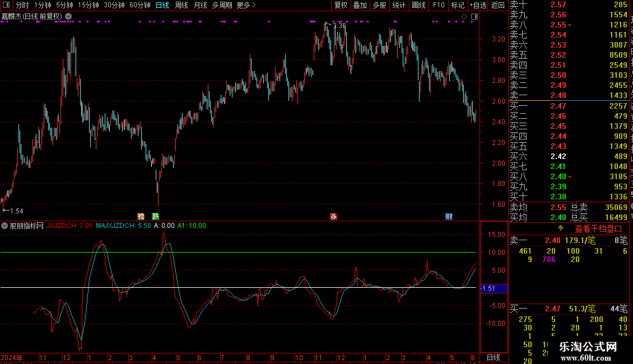
Task: Click the 卖五 row price 2.52
Action: [558, 55]
